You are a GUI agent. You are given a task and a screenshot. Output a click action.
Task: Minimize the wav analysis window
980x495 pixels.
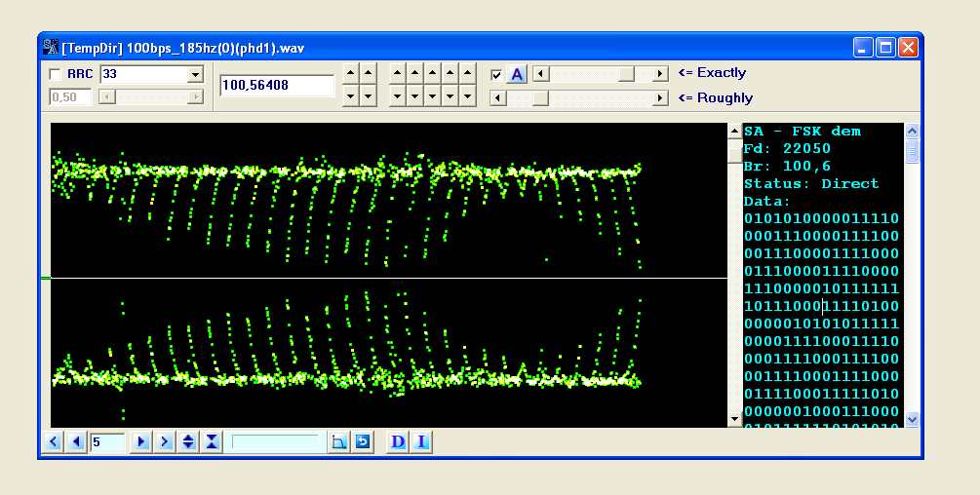pos(864,48)
